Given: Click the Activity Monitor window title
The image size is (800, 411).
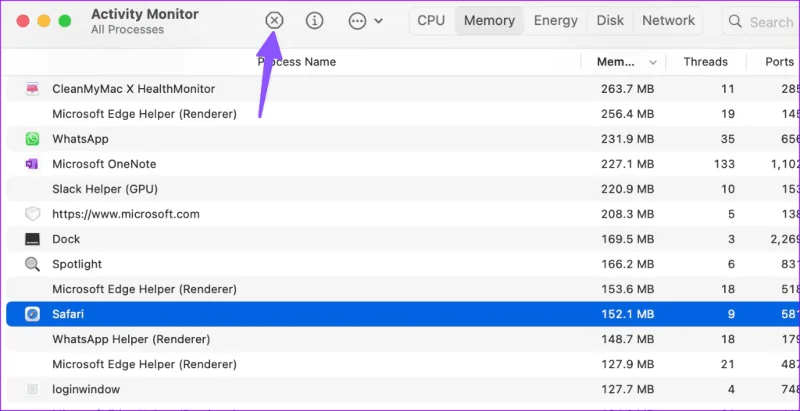Looking at the screenshot, I should click(144, 14).
